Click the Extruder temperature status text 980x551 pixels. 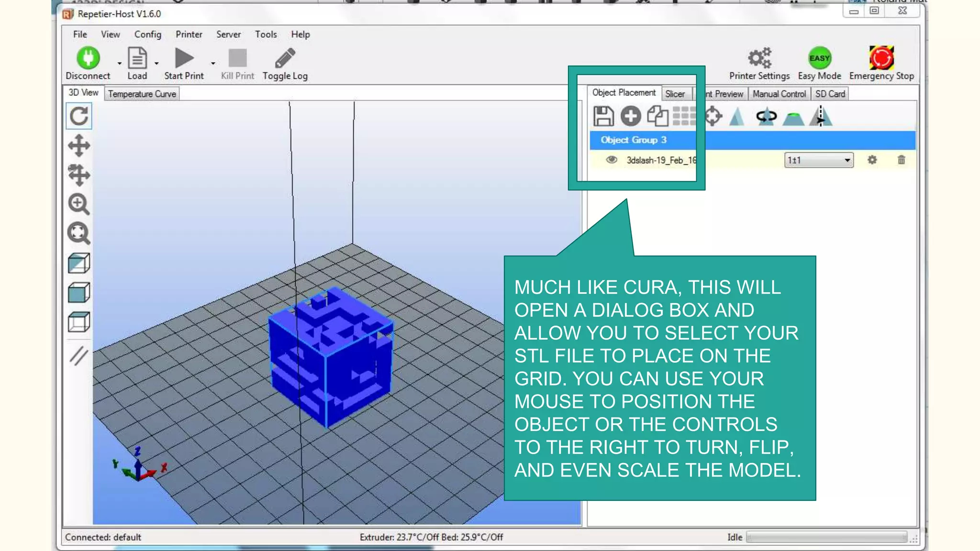click(431, 537)
